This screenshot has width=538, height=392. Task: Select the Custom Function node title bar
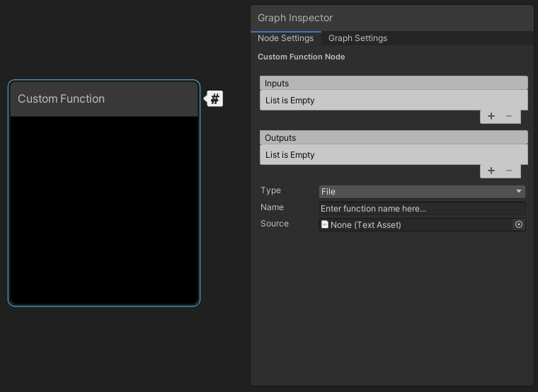tap(104, 99)
